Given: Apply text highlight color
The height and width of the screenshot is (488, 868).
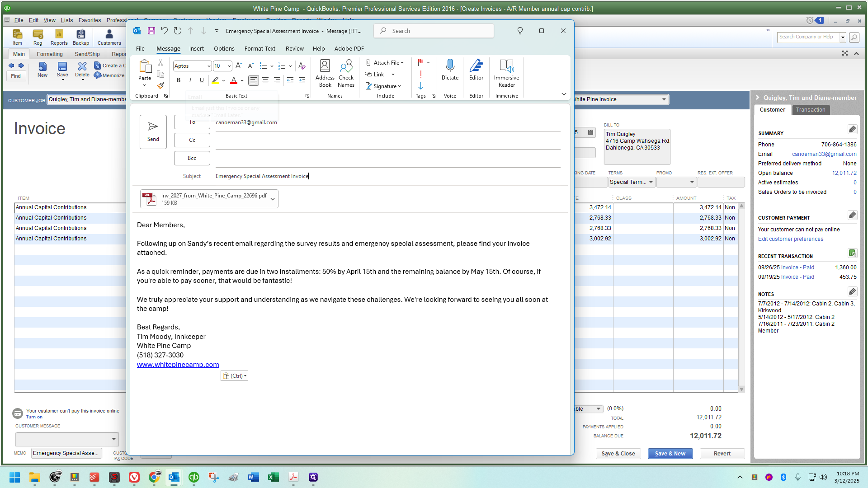Looking at the screenshot, I should (x=215, y=80).
